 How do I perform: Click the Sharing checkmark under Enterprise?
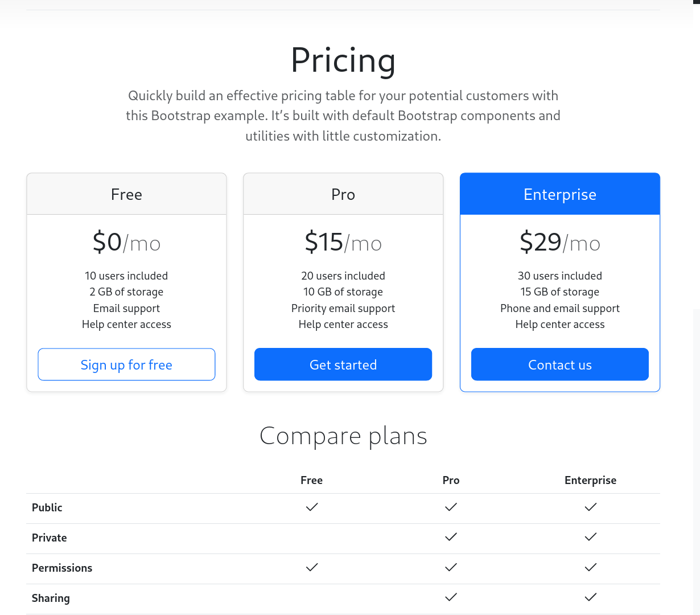click(x=591, y=597)
